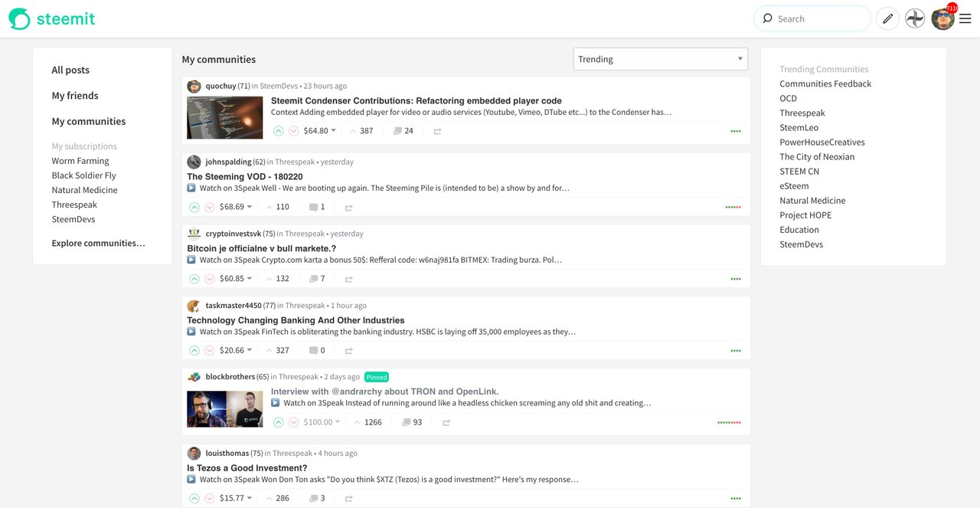This screenshot has width=980, height=508.
Task: Open title Steemit Condenser Contributions post
Action: tap(416, 100)
